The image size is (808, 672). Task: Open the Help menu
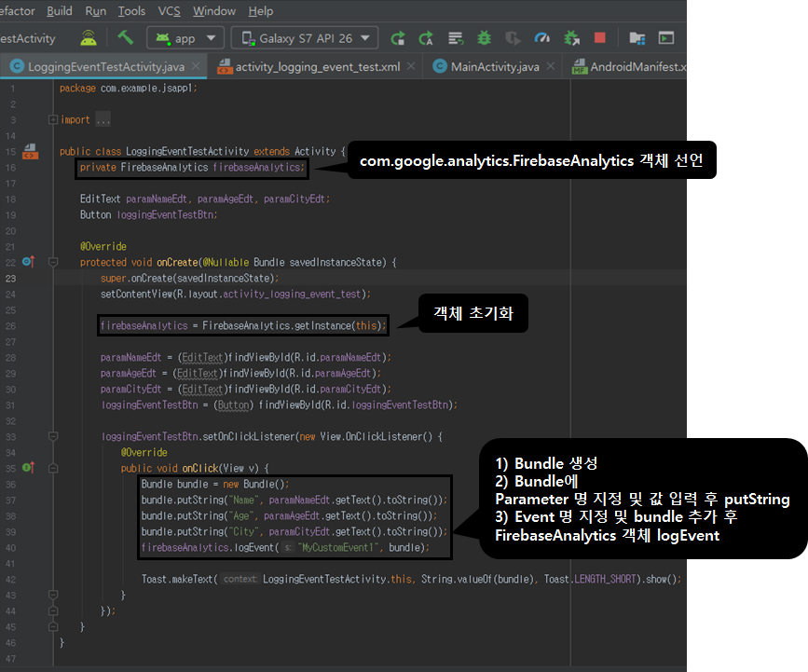[261, 11]
